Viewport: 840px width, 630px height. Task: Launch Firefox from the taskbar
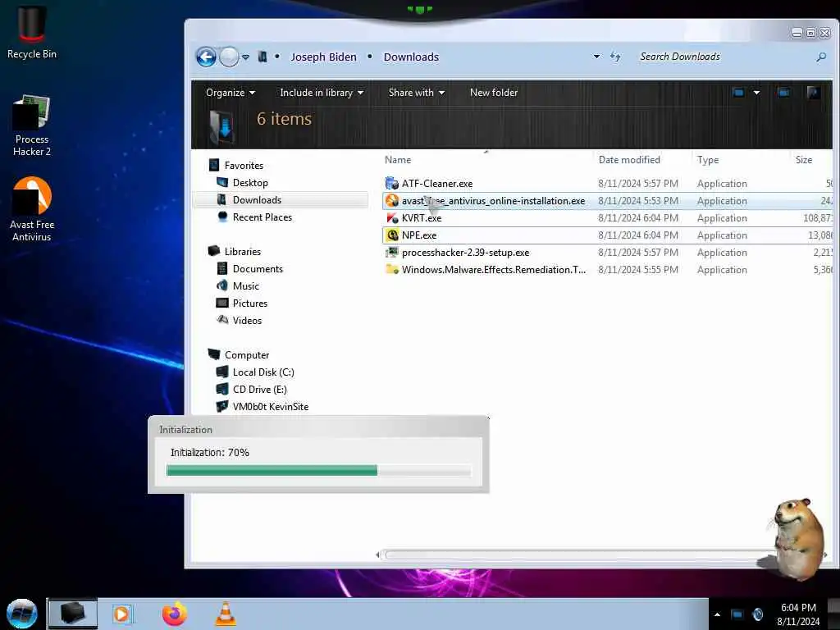click(174, 614)
